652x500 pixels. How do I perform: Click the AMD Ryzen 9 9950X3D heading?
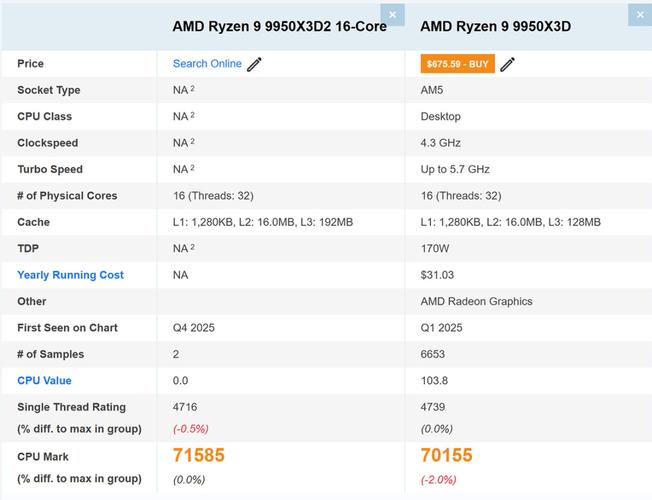click(495, 27)
